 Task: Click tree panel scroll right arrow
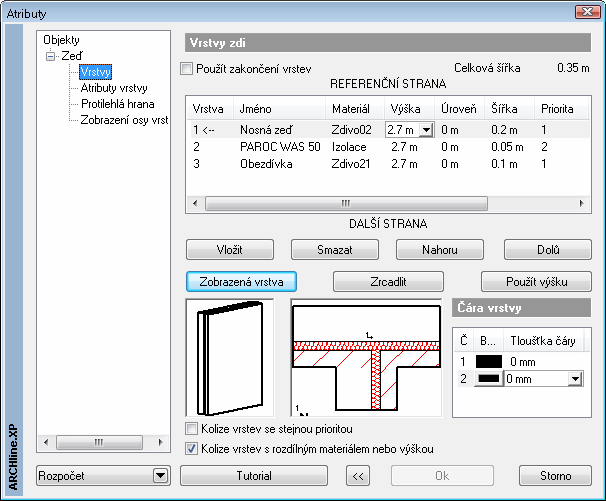click(160, 442)
